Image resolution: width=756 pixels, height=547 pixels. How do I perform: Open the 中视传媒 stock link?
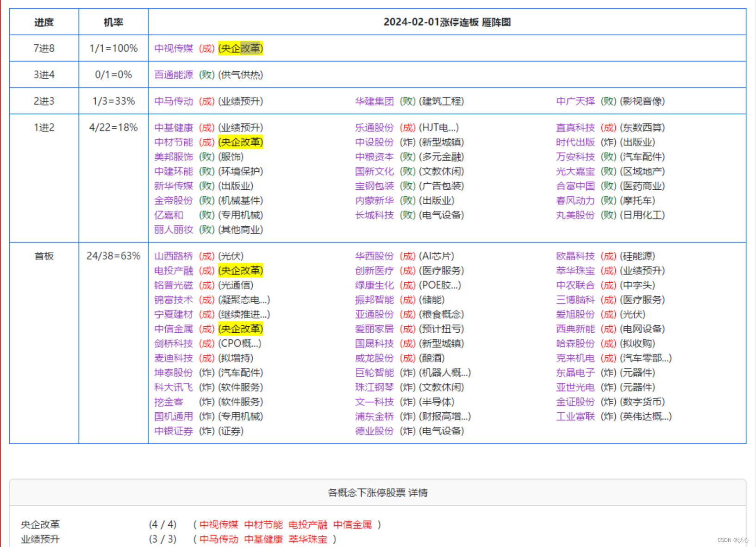pyautogui.click(x=174, y=48)
